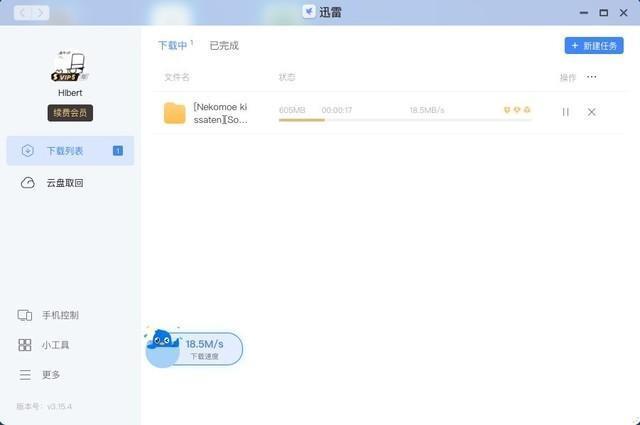Open the Hibert user avatar
The height and width of the screenshot is (425, 640).
tap(70, 65)
